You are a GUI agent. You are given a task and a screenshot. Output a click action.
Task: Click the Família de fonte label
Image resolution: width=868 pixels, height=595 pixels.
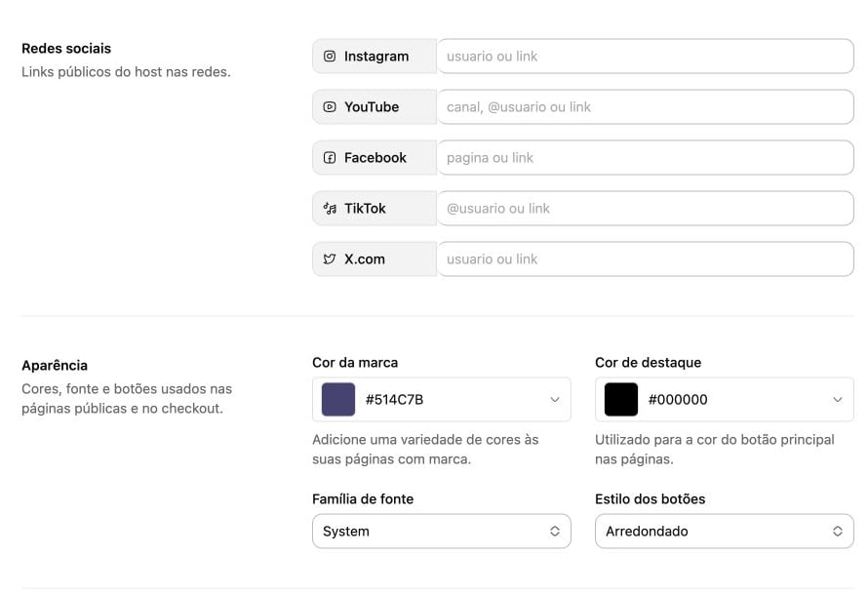(x=363, y=499)
